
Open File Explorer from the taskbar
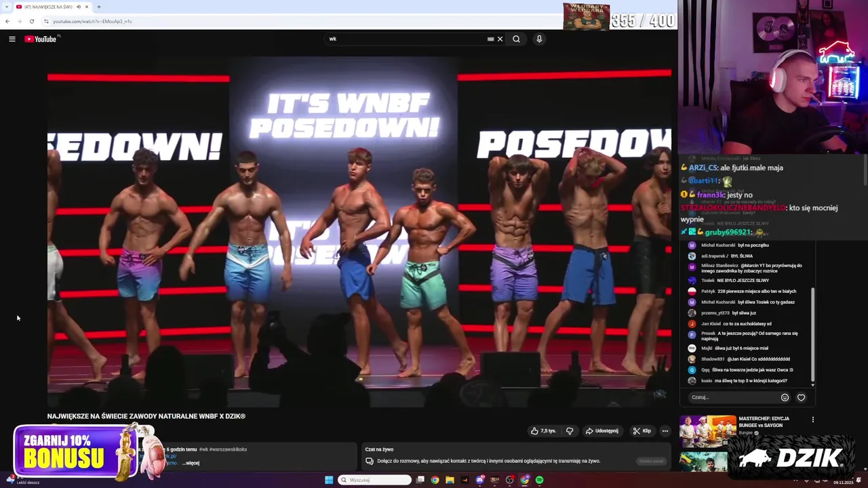tap(450, 480)
